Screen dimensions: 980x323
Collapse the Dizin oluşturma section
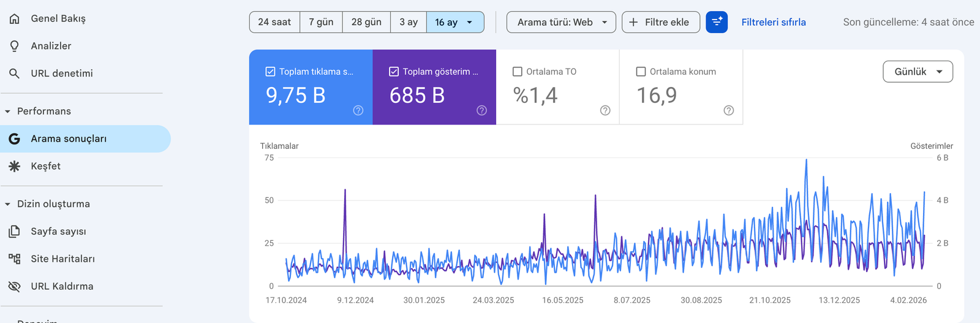(x=7, y=204)
